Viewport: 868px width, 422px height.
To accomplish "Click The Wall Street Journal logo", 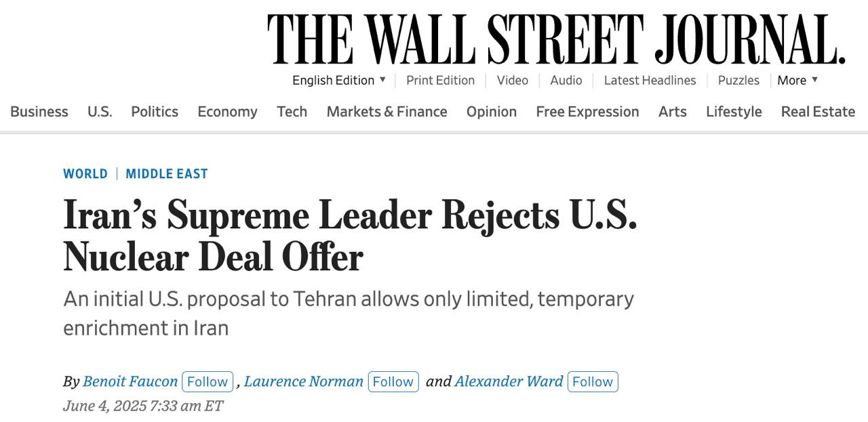I will coord(556,39).
